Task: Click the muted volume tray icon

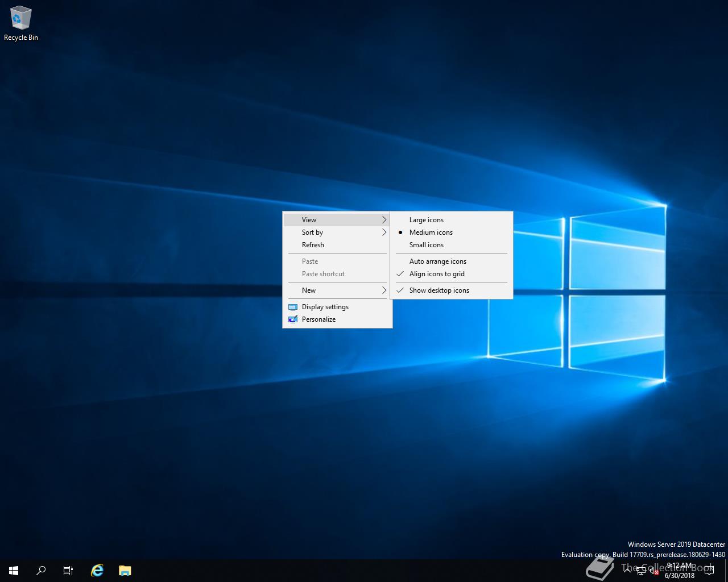Action: pos(655,571)
